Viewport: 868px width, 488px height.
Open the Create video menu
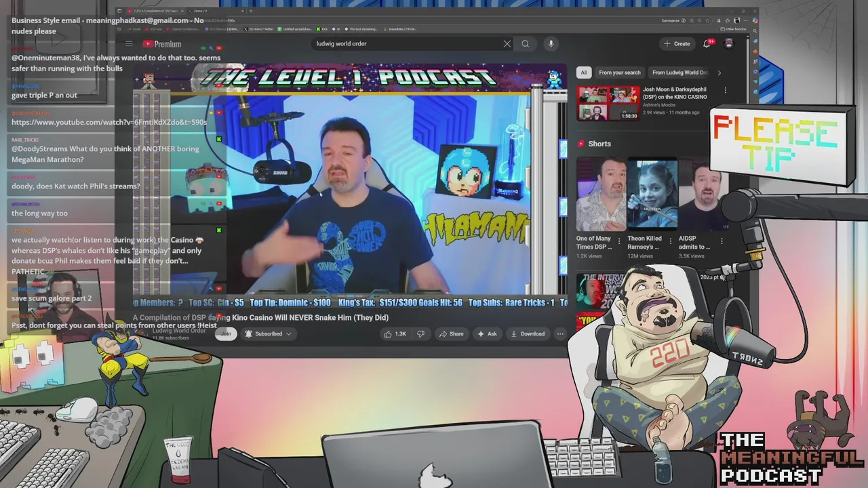tap(677, 43)
